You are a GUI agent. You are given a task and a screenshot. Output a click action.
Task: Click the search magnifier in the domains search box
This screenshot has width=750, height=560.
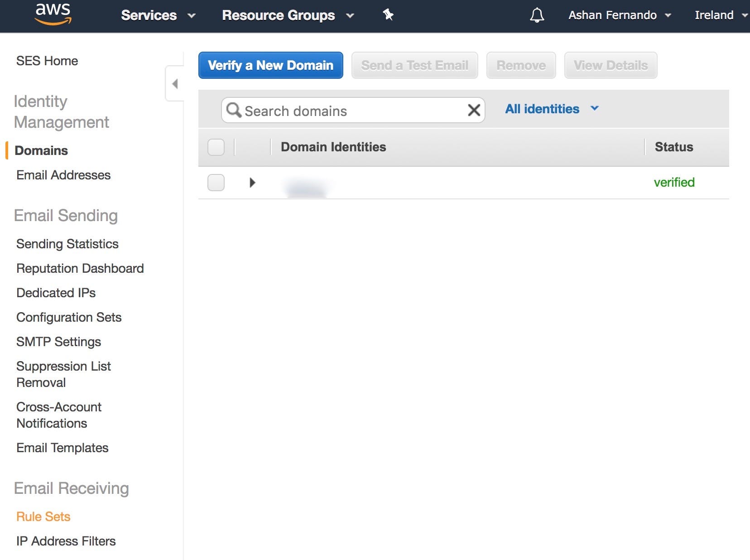(234, 110)
